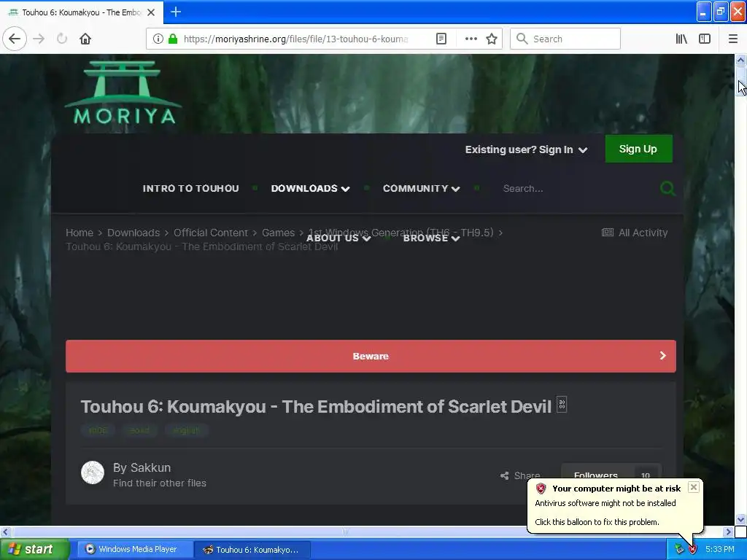
Task: Show site information via the info icon
Action: click(x=158, y=39)
